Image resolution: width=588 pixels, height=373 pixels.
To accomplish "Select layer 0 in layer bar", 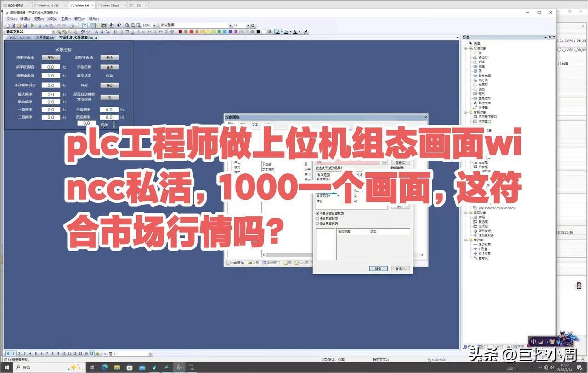I will tap(8, 354).
